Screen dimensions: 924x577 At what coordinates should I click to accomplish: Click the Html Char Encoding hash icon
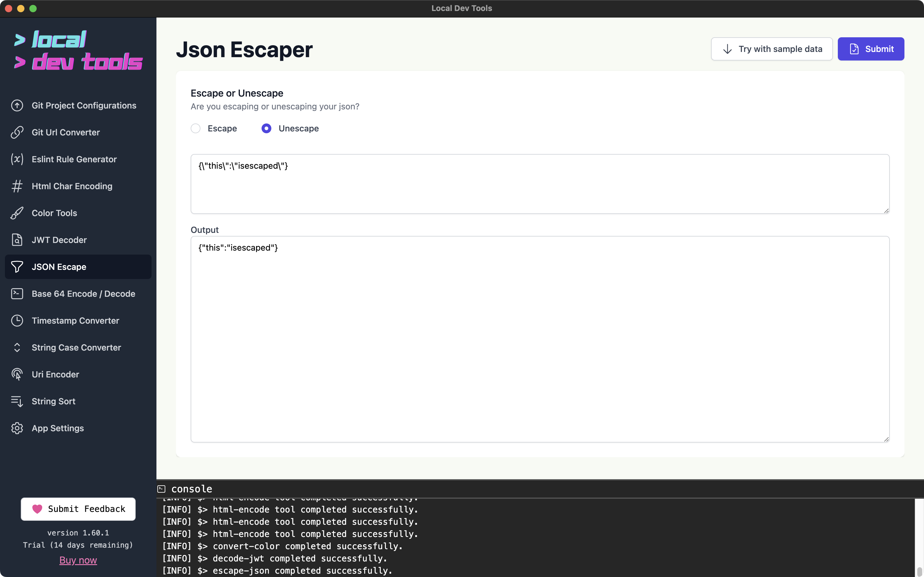coord(17,186)
